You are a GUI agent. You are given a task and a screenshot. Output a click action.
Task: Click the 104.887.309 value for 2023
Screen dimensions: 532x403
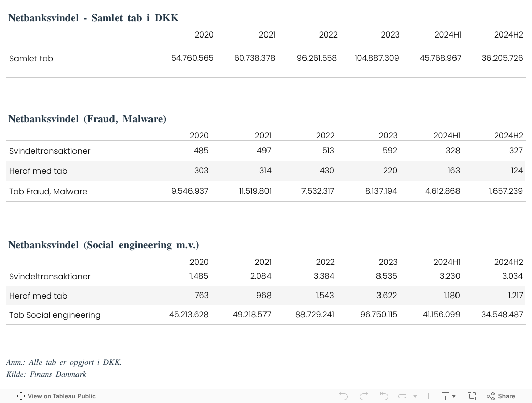tap(376, 58)
